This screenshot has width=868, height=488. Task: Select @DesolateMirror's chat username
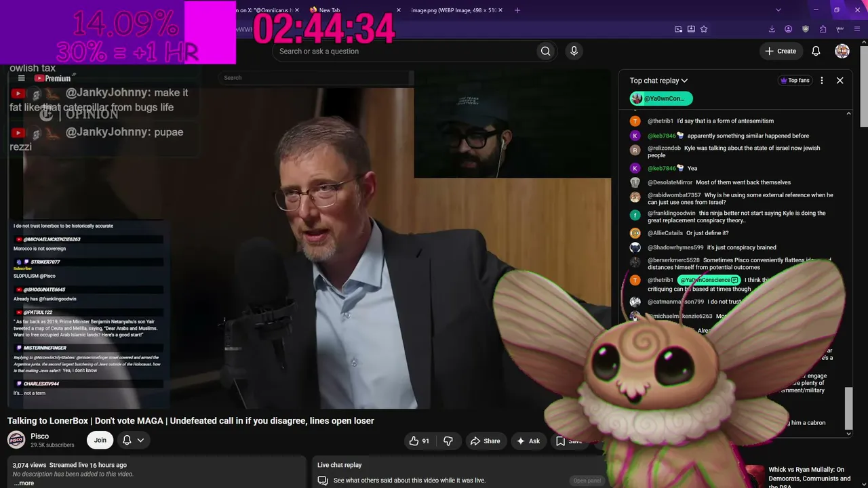tap(670, 182)
